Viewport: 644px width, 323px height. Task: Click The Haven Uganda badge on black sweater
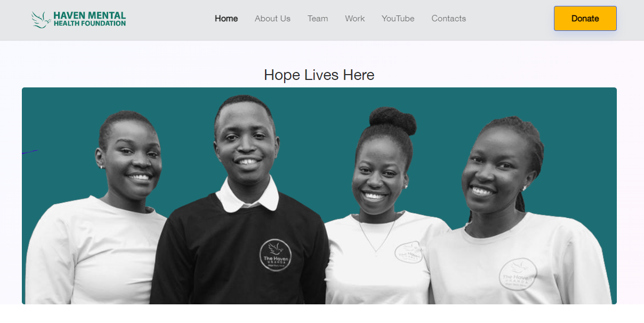pos(275,255)
